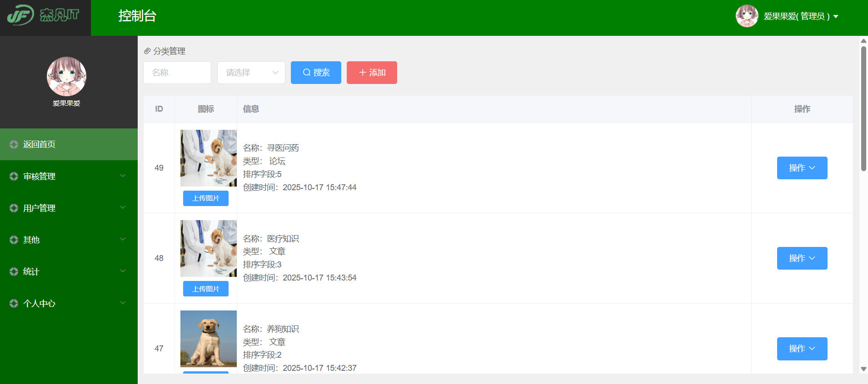Click text 排序字段:2
This screenshot has height=384, width=868.
[262, 355]
